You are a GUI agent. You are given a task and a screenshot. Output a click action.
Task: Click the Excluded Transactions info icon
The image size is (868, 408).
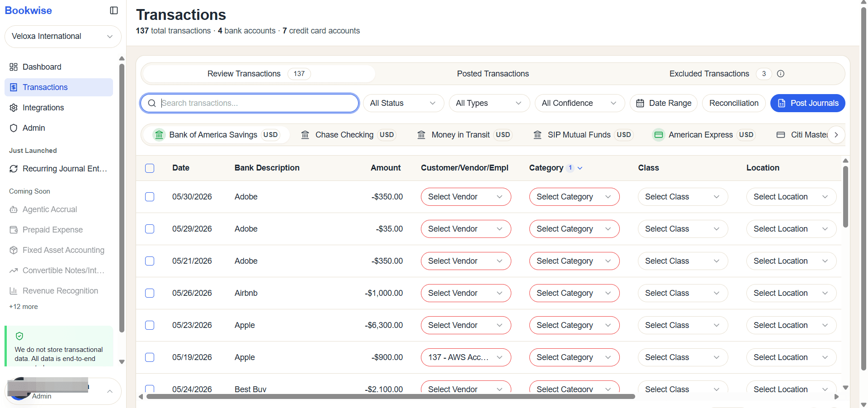tap(781, 74)
